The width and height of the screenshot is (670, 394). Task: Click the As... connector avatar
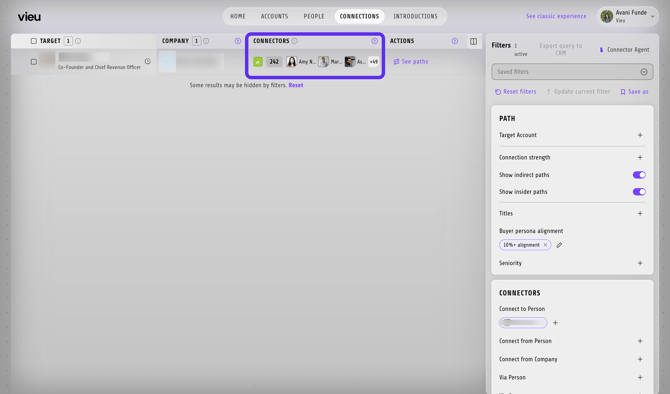pyautogui.click(x=350, y=62)
